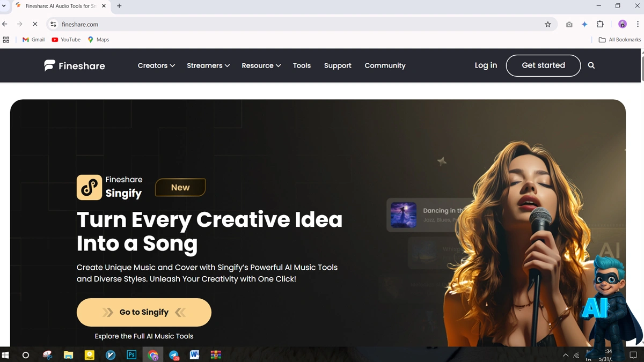
Task: Open the notification center icon
Action: coord(633,355)
